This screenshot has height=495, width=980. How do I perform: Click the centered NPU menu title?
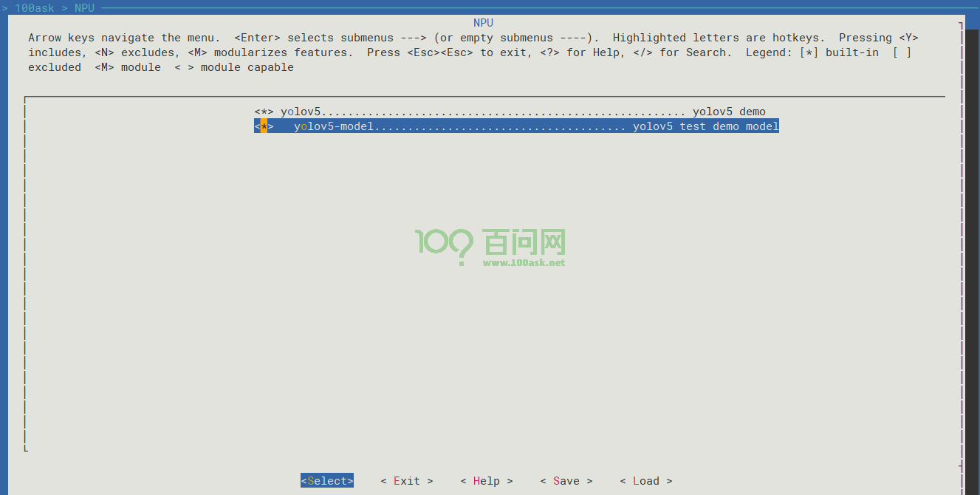483,23
